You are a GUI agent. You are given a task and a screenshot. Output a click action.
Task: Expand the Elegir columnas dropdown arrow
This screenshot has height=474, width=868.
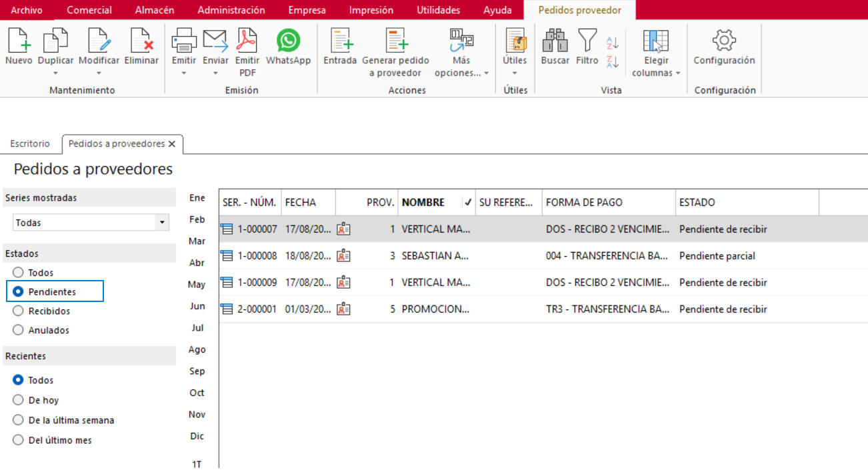point(678,73)
